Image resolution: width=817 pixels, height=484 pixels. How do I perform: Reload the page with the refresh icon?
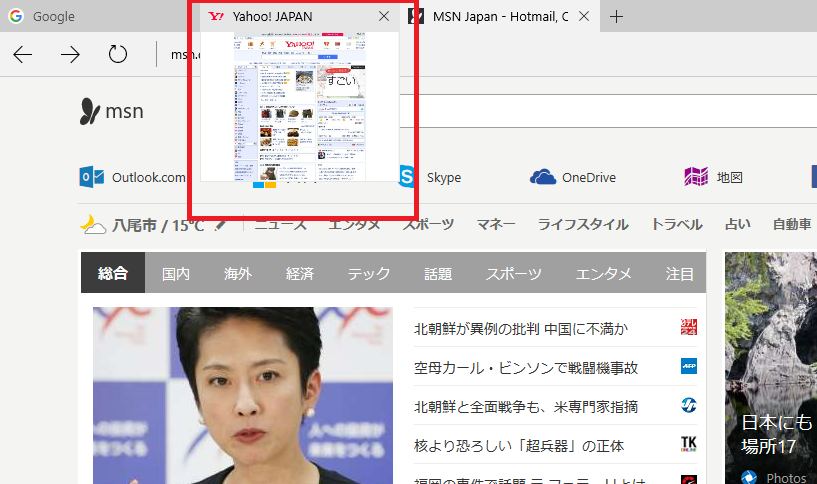pos(118,54)
